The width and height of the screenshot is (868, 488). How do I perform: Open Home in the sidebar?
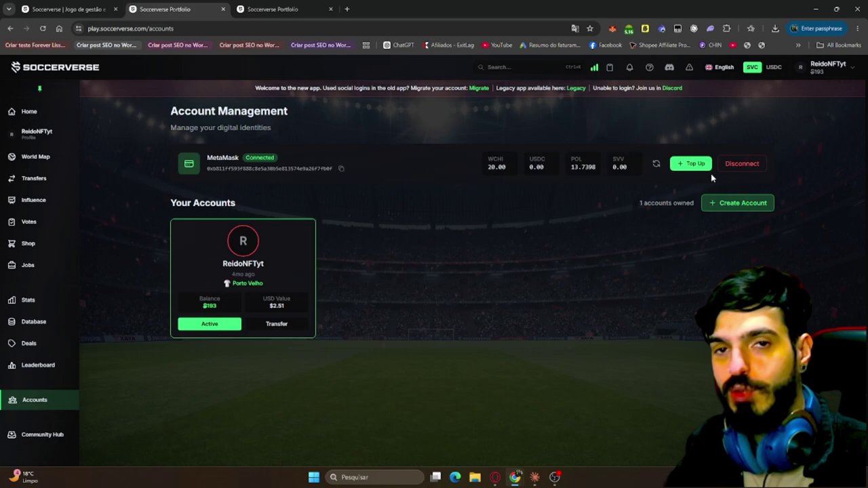tap(28, 111)
